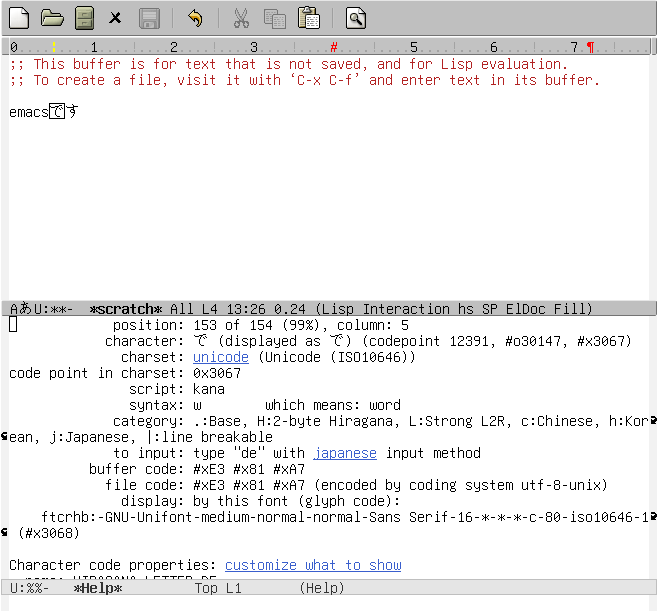
Task: Open the directory with the file cabinet icon
Action: tap(84, 18)
